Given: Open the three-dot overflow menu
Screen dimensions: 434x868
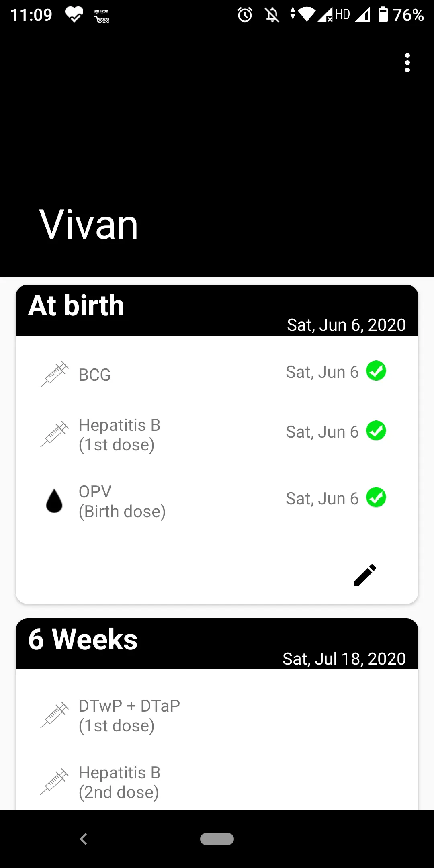Looking at the screenshot, I should pos(407,63).
